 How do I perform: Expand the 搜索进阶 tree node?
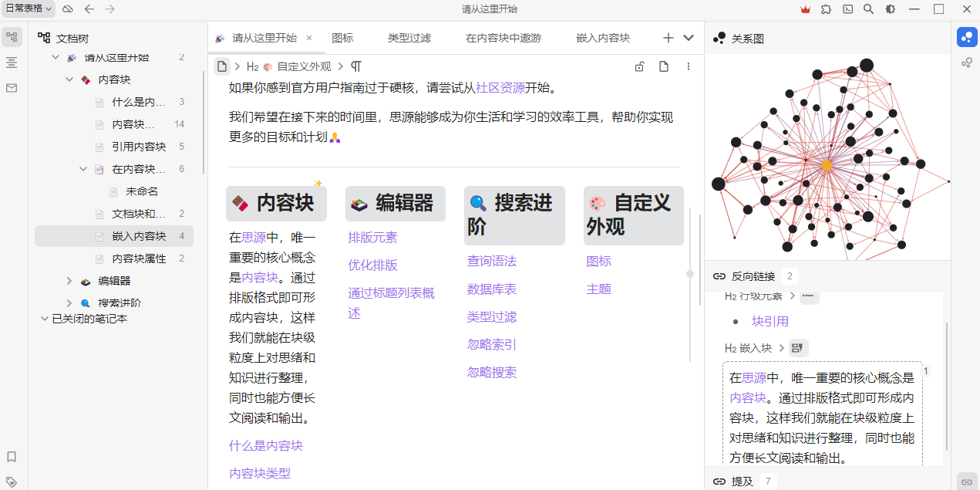coord(69,303)
